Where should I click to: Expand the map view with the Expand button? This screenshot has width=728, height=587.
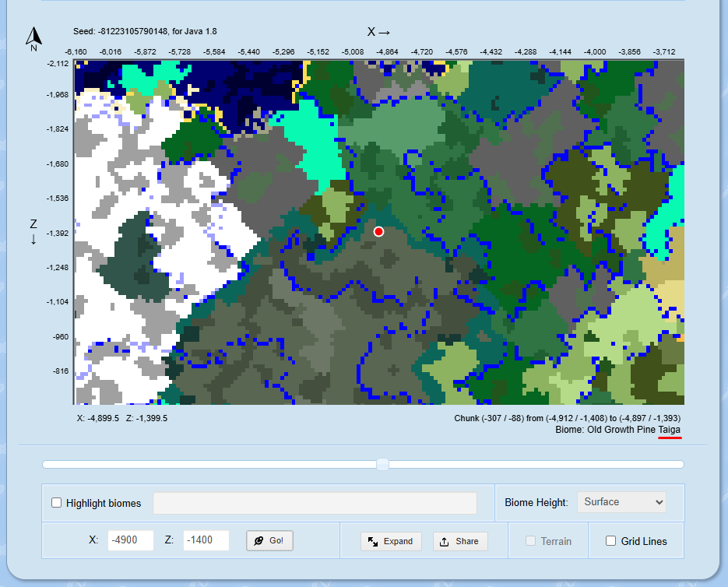click(x=391, y=541)
